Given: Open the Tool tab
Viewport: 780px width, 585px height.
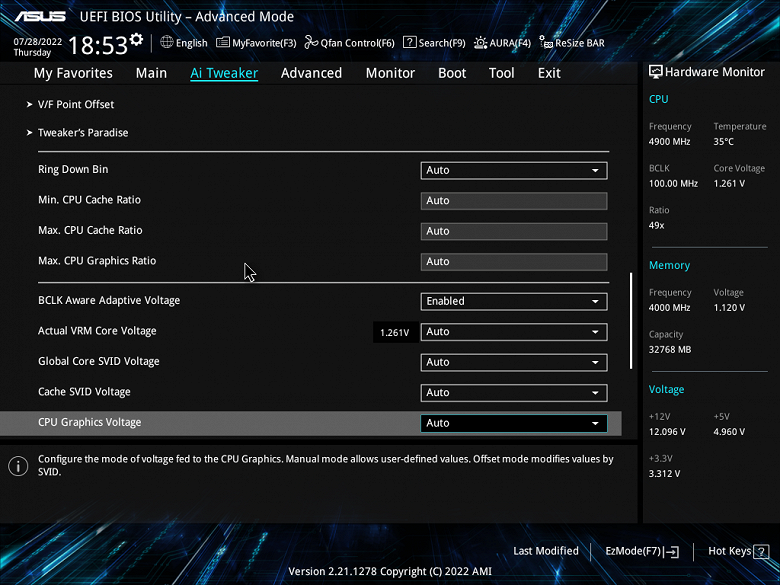Looking at the screenshot, I should [501, 73].
